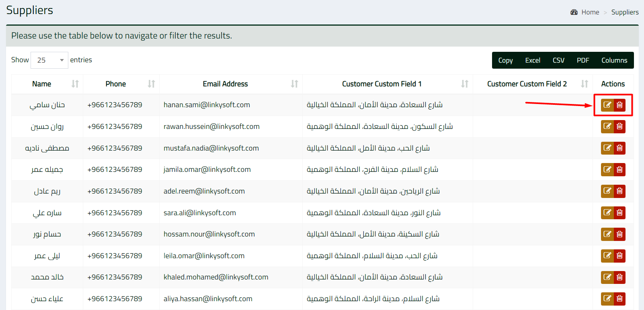The height and width of the screenshot is (310, 644).
Task: Click name cell خالد محمد
Action: [47, 277]
